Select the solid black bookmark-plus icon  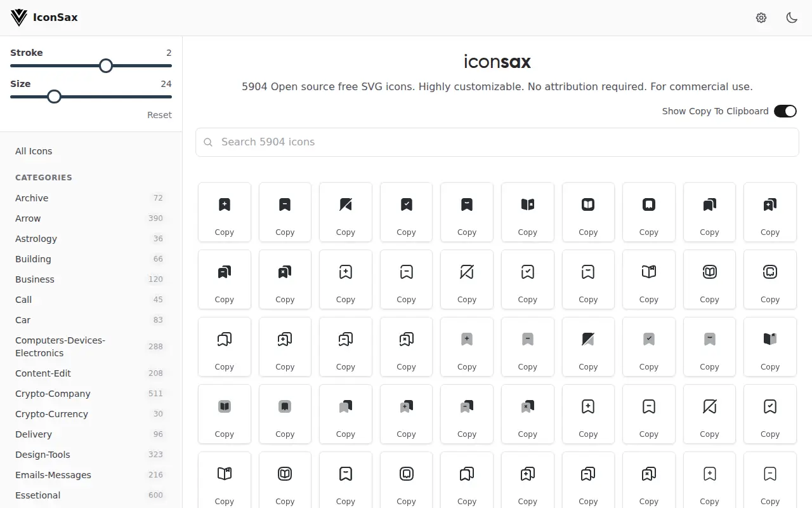225,204
